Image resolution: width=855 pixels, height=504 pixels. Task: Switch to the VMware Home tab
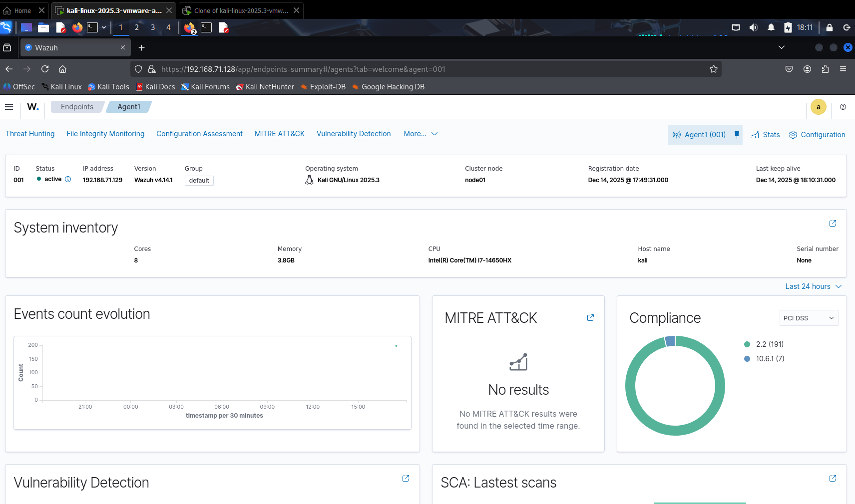pyautogui.click(x=24, y=10)
